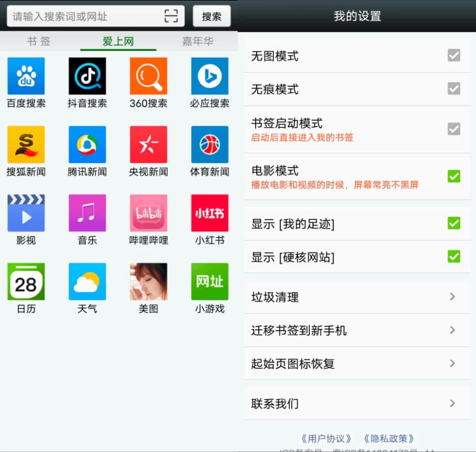The height and width of the screenshot is (452, 476).
Task: Open the 《隐私政策》 privacy policy link
Action: pos(389,438)
